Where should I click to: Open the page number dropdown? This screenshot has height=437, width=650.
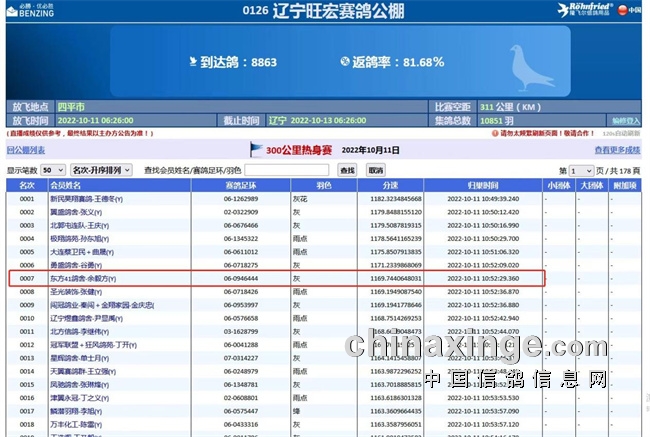pos(582,171)
